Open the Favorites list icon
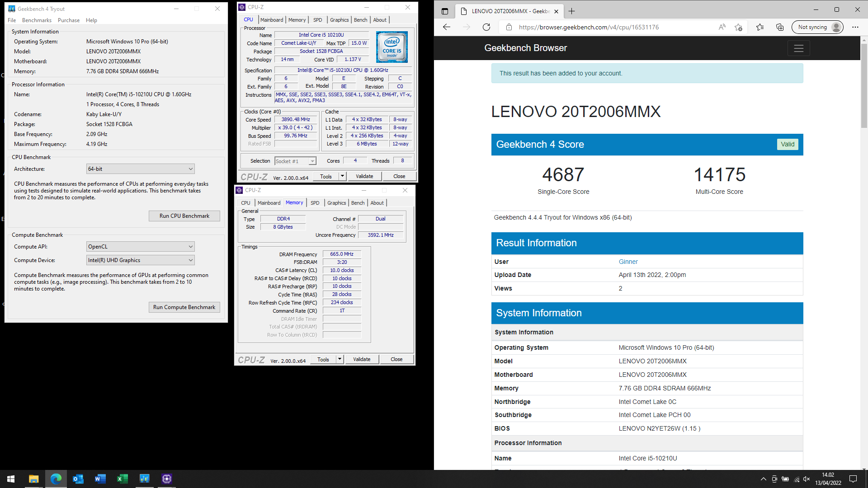Screen dimensions: 868x488 click(760, 27)
